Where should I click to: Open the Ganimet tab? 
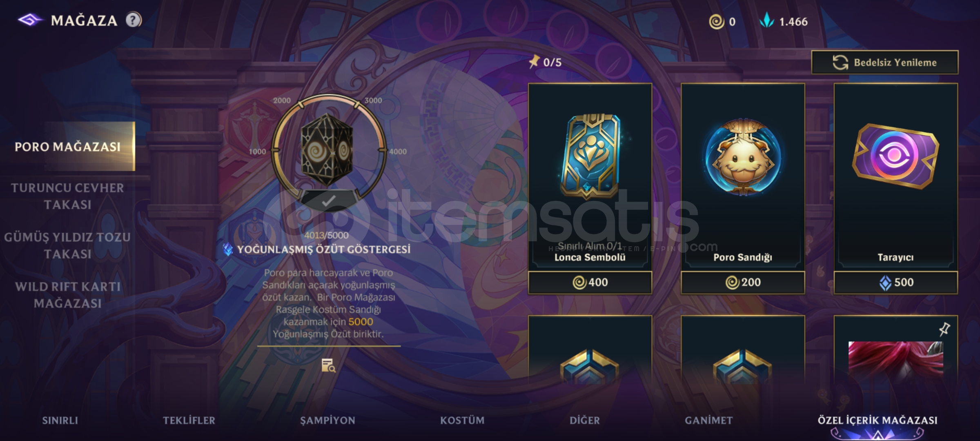(x=709, y=420)
